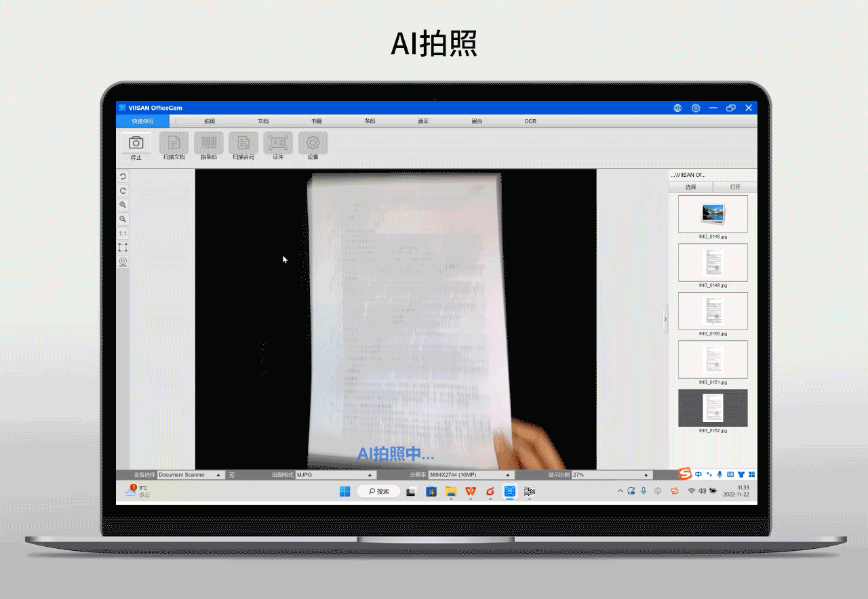Click the 选择 button in file panel
868x599 pixels.
click(x=690, y=187)
